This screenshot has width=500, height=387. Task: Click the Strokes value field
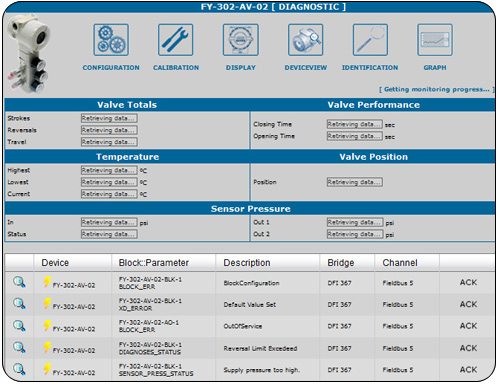point(109,118)
